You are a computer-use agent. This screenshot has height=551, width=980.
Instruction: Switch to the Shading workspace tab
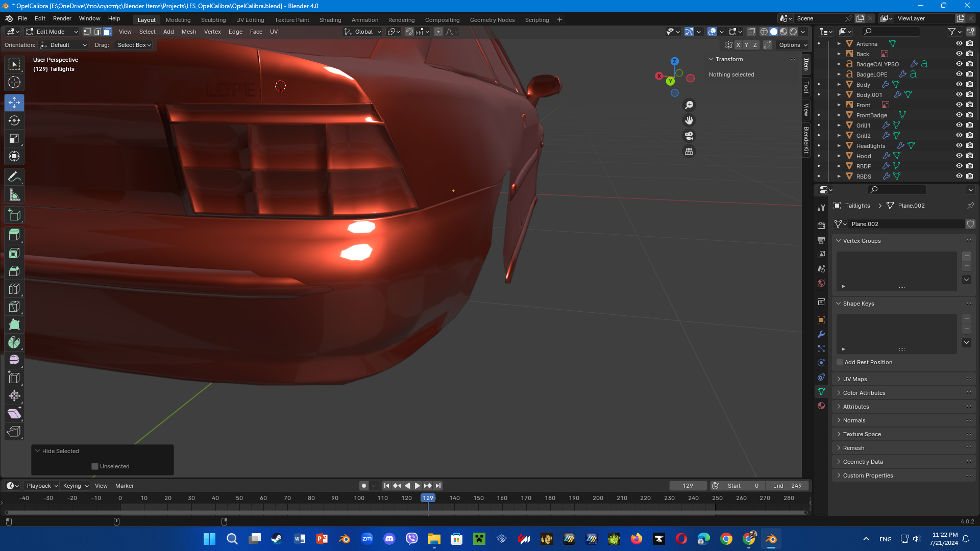[330, 20]
